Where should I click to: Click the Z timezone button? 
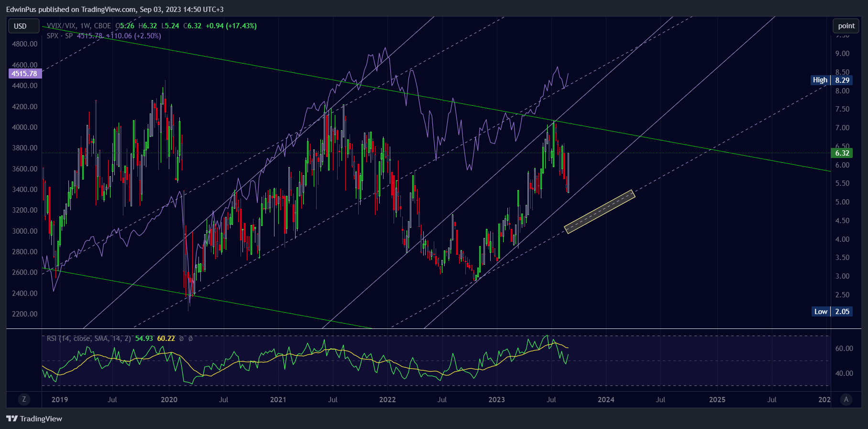(x=24, y=399)
